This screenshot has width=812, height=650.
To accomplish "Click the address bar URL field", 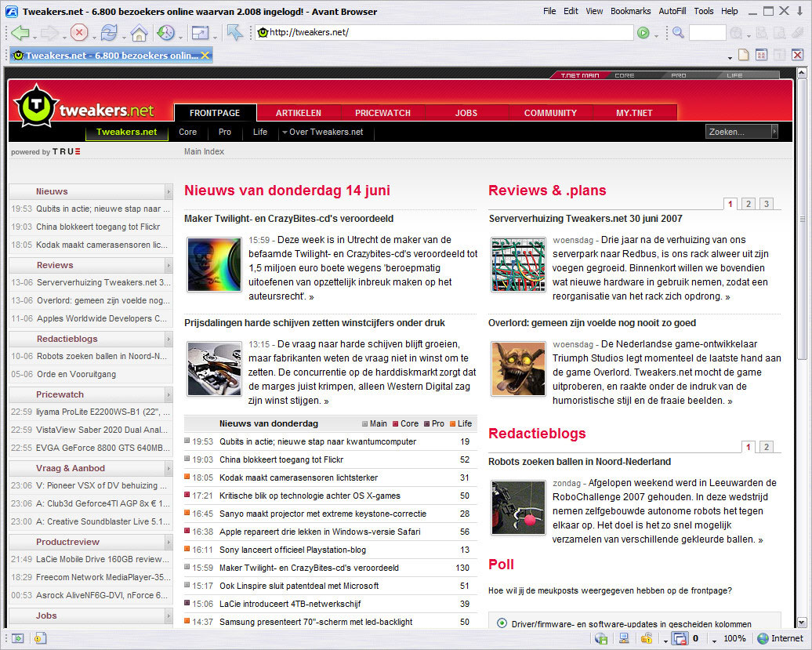I will pos(444,33).
